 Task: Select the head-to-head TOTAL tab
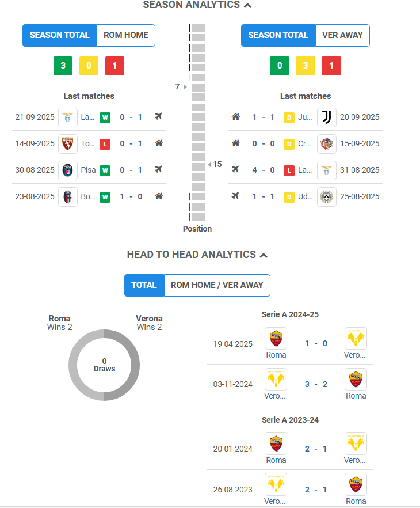tap(144, 285)
